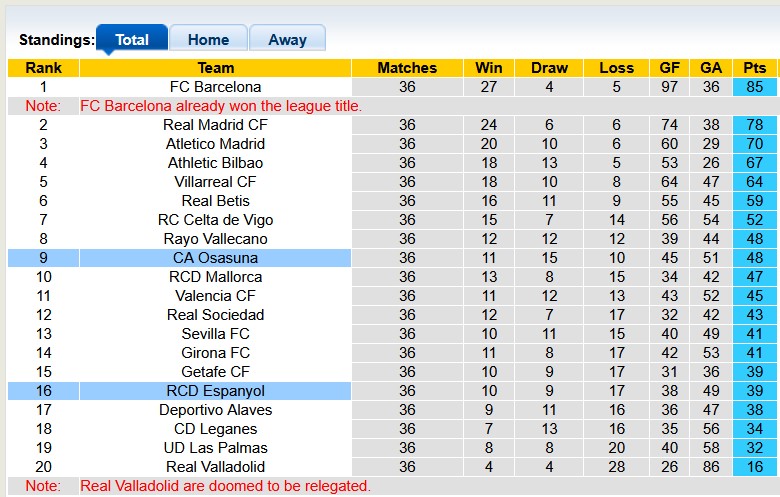Open the Home standings tab
Screen dimensions: 780x497
point(208,40)
